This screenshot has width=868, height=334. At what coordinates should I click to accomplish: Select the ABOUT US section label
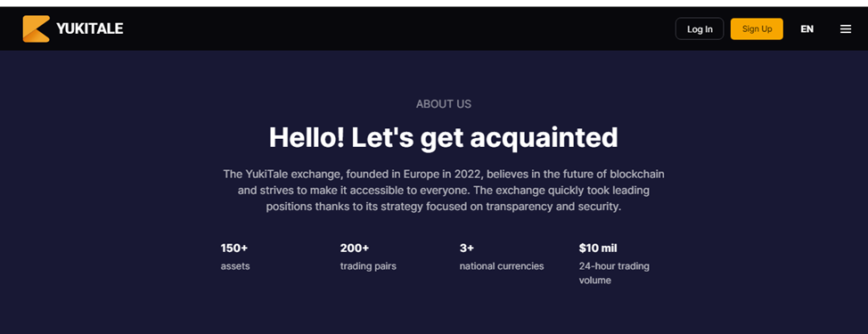(x=444, y=104)
